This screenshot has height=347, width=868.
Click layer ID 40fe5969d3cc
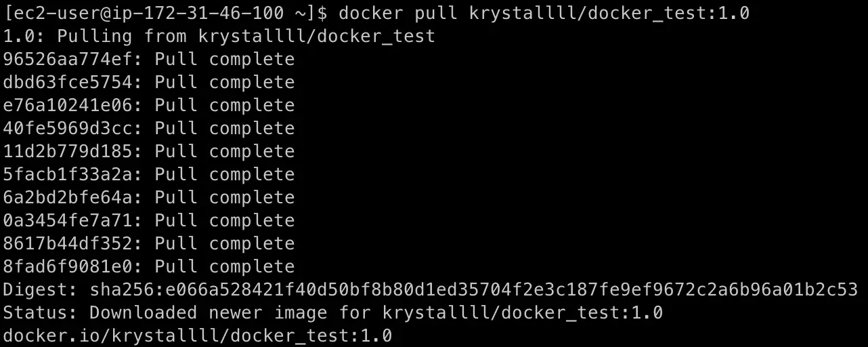click(68, 128)
